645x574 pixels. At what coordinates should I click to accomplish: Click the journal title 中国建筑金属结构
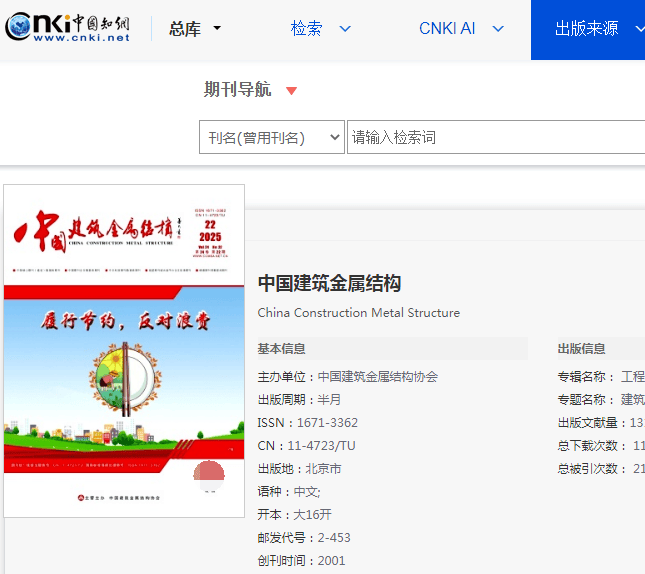329,282
